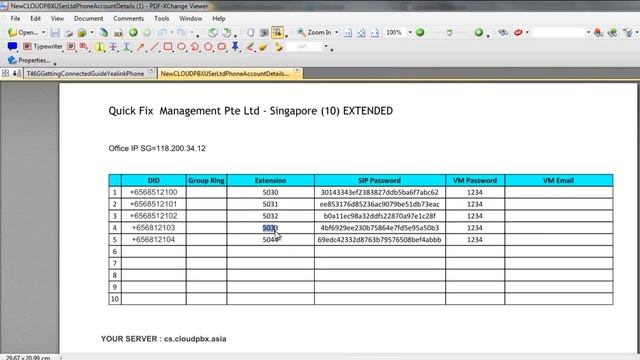The image size is (640, 360).
Task: Select the Pencil tool
Action: pos(250,47)
